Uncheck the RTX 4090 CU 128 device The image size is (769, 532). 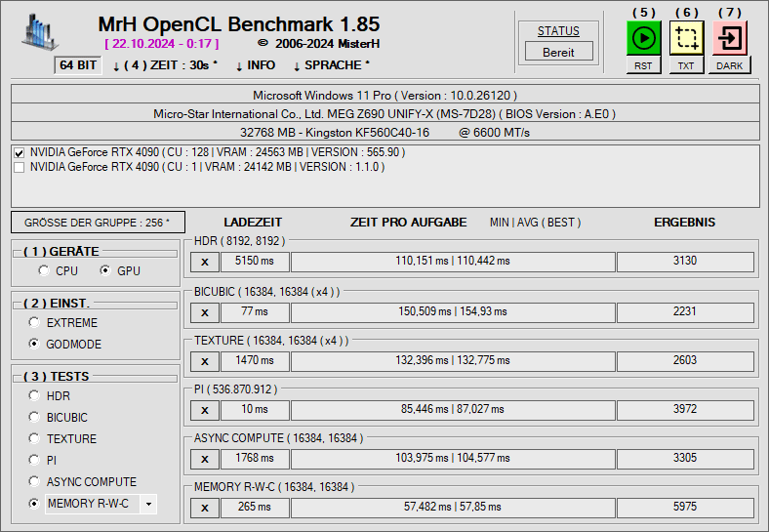click(20, 152)
